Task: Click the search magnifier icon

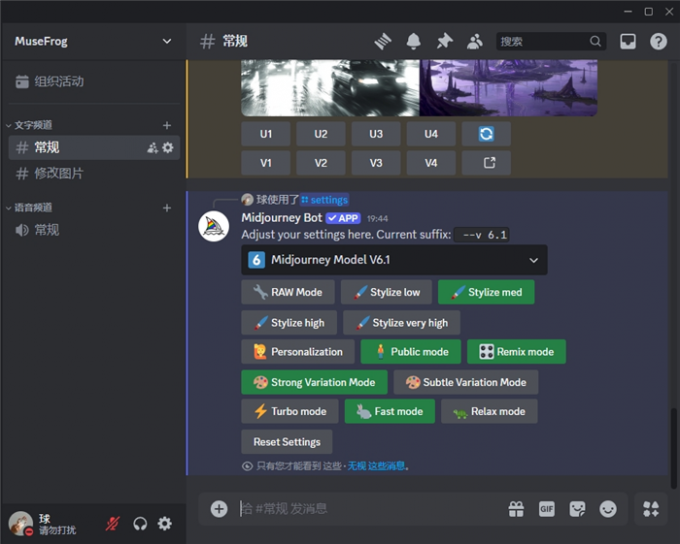Action: click(595, 41)
